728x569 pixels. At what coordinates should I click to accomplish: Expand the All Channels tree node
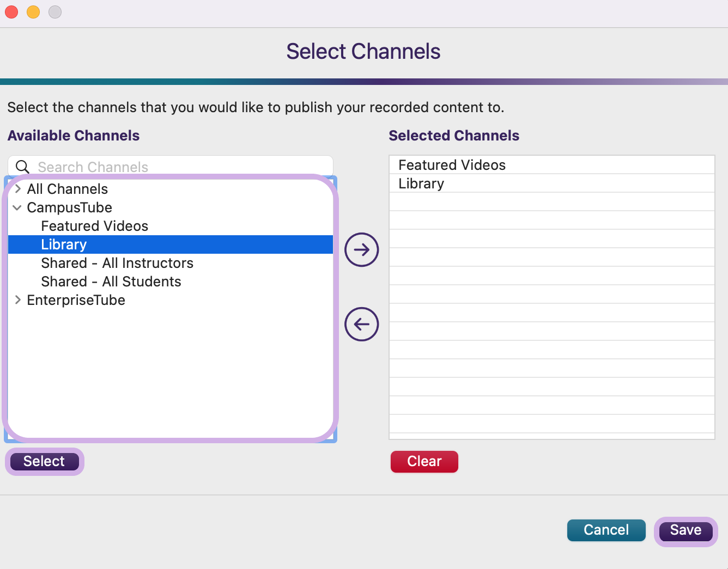18,189
